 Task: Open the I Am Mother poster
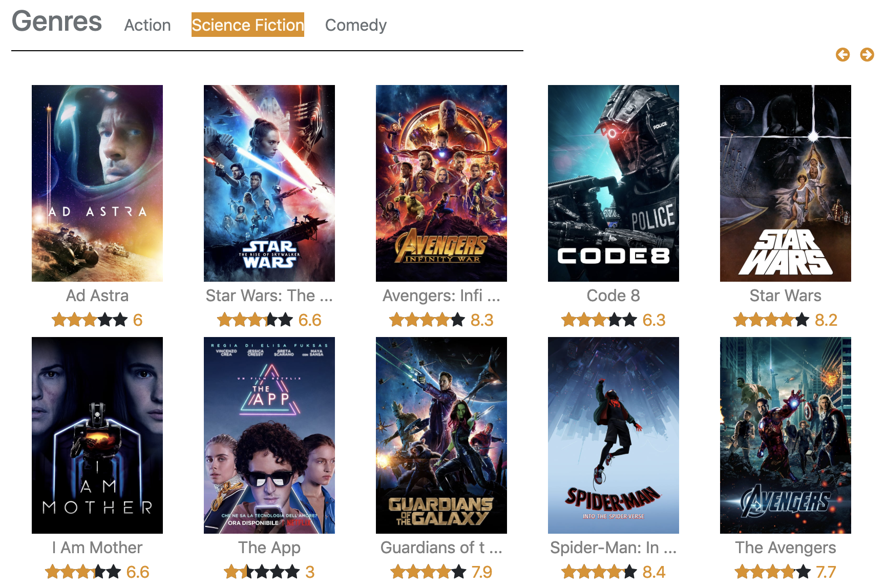[97, 435]
